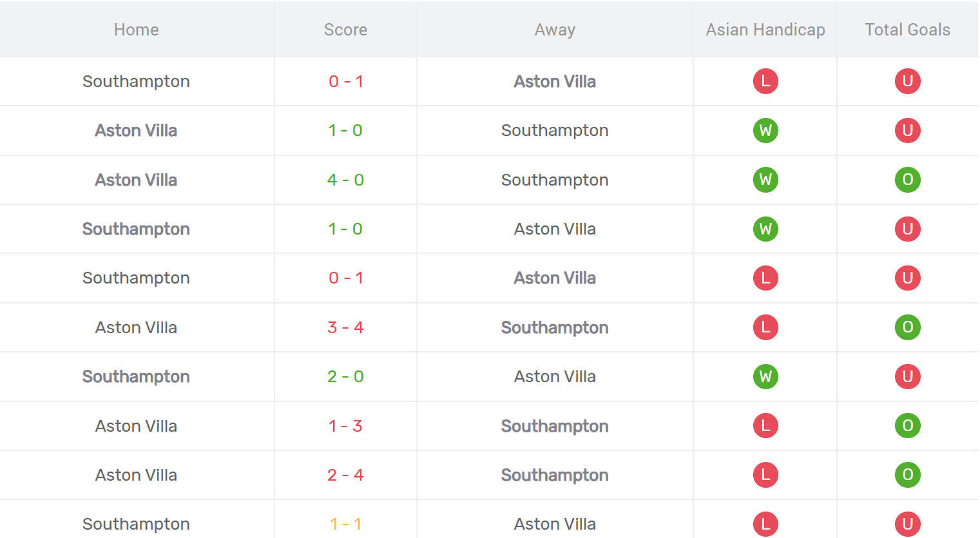This screenshot has width=980, height=538.
Task: Open the 3 - 4 score result
Action: [x=345, y=327]
